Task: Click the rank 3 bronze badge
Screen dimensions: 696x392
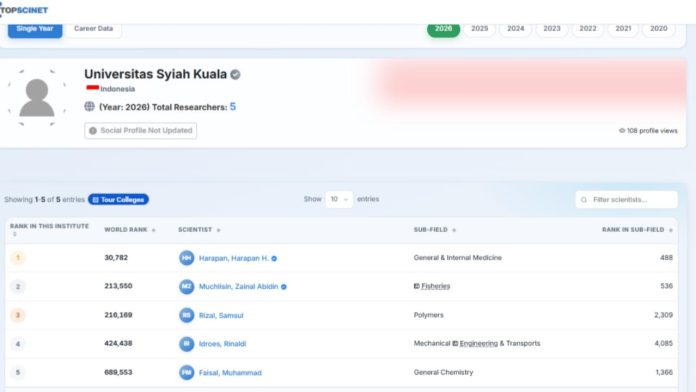Action: [18, 315]
